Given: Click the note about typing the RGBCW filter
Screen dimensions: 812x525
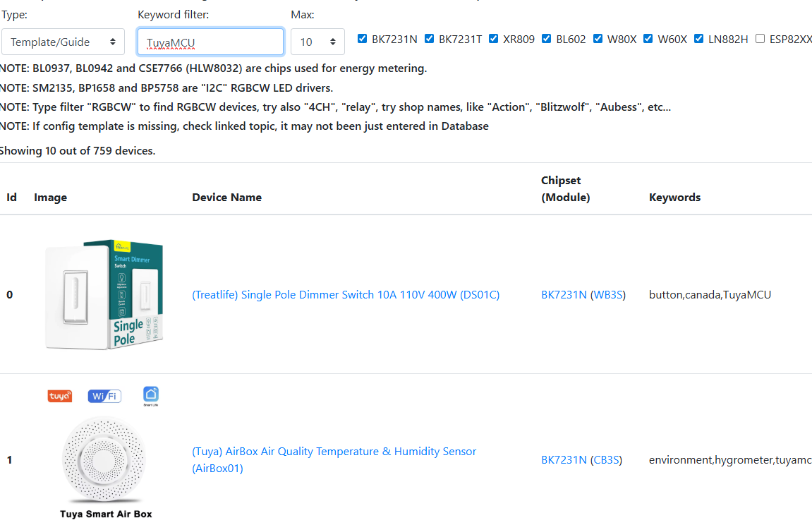Looking at the screenshot, I should [x=335, y=107].
